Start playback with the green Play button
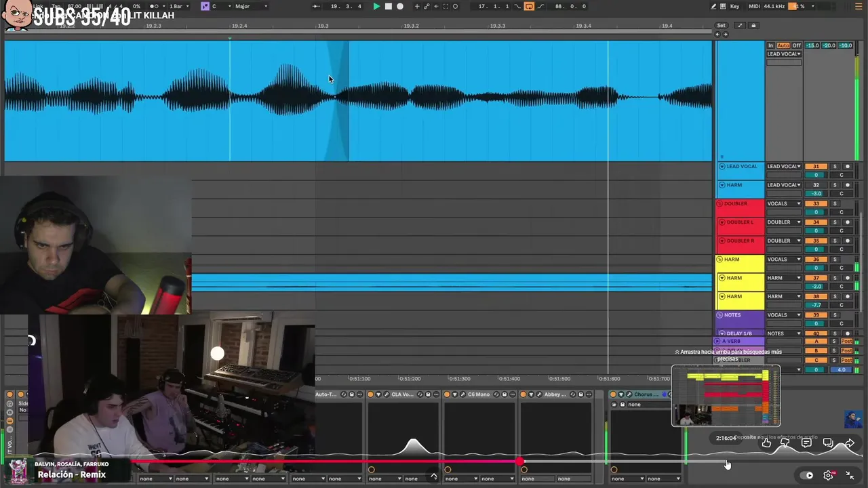This screenshot has width=868, height=488. 376,6
